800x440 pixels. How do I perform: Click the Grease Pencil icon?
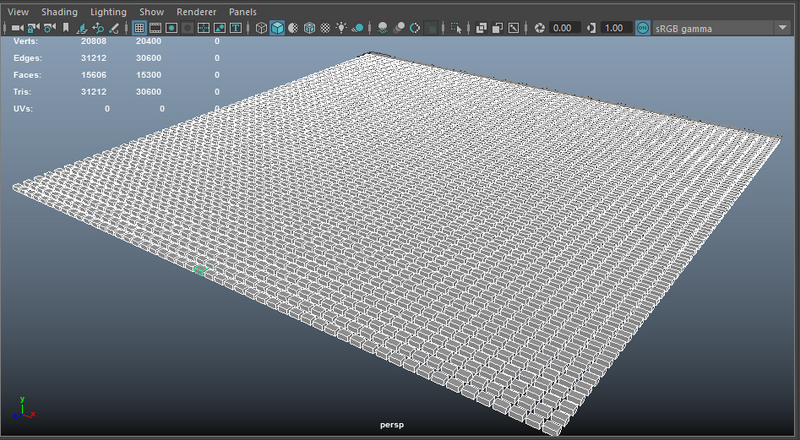point(114,28)
